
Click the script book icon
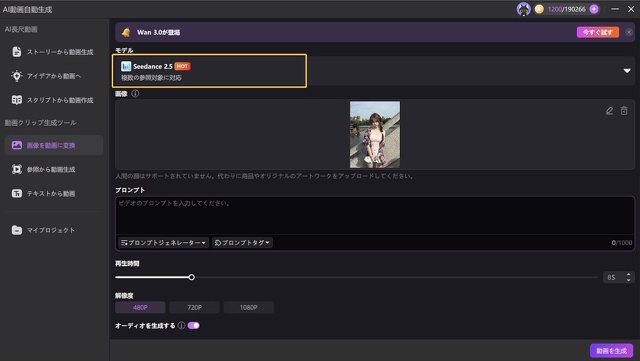[17, 100]
